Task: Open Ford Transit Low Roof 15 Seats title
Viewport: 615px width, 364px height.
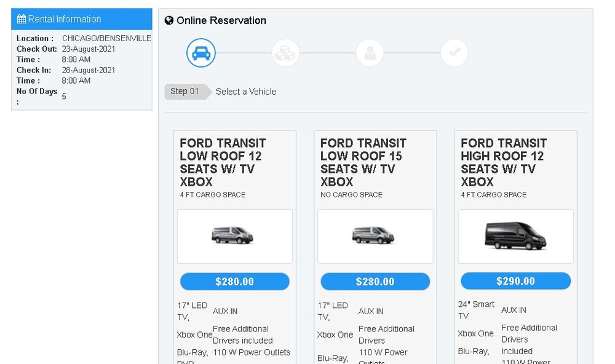Action: coord(363,162)
